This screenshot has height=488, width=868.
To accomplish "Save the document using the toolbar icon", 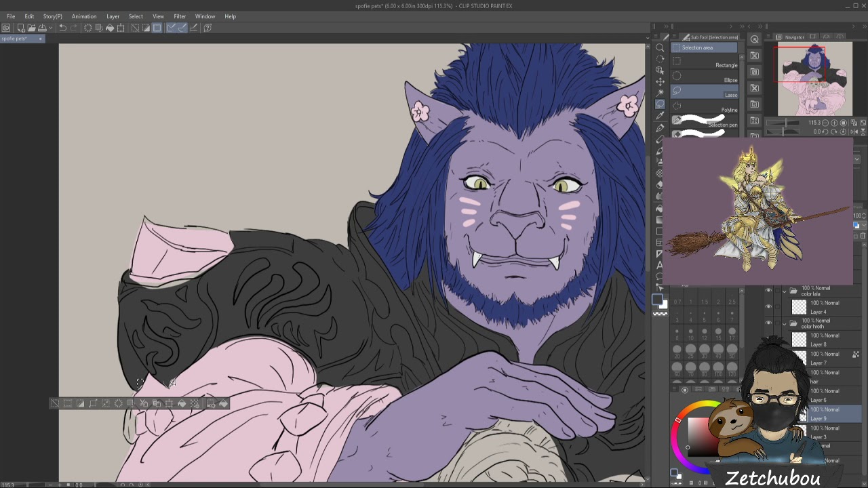I will [x=42, y=28].
